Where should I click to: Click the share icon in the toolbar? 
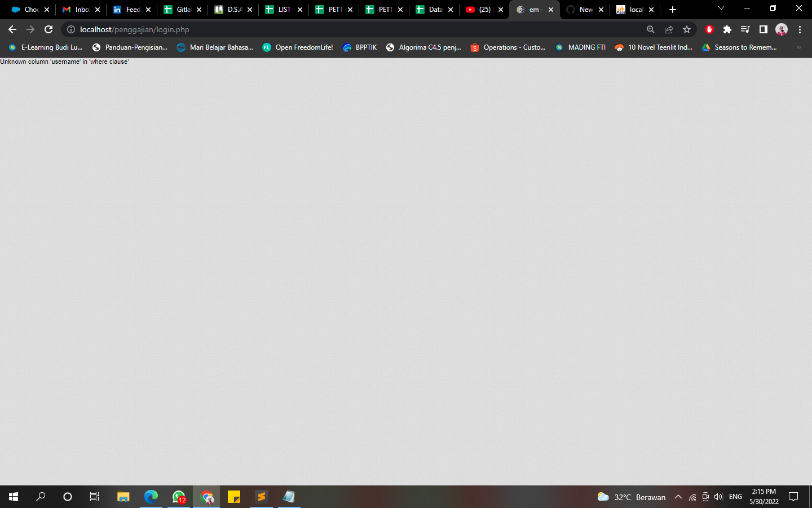coord(669,29)
